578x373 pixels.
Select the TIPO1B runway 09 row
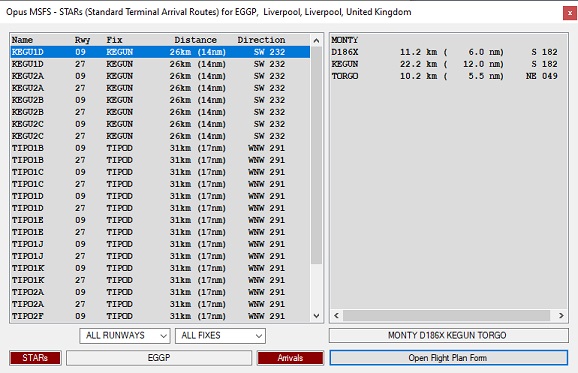pyautogui.click(x=160, y=148)
